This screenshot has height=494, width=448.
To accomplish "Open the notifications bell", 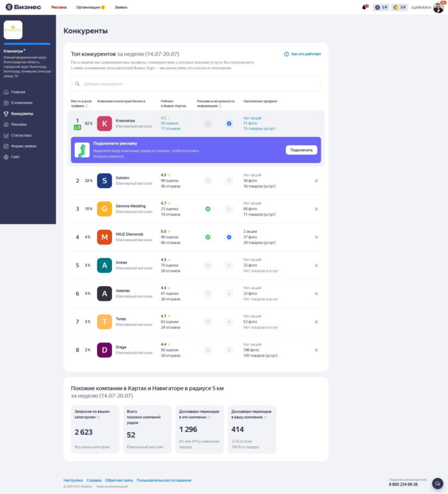I will [364, 7].
